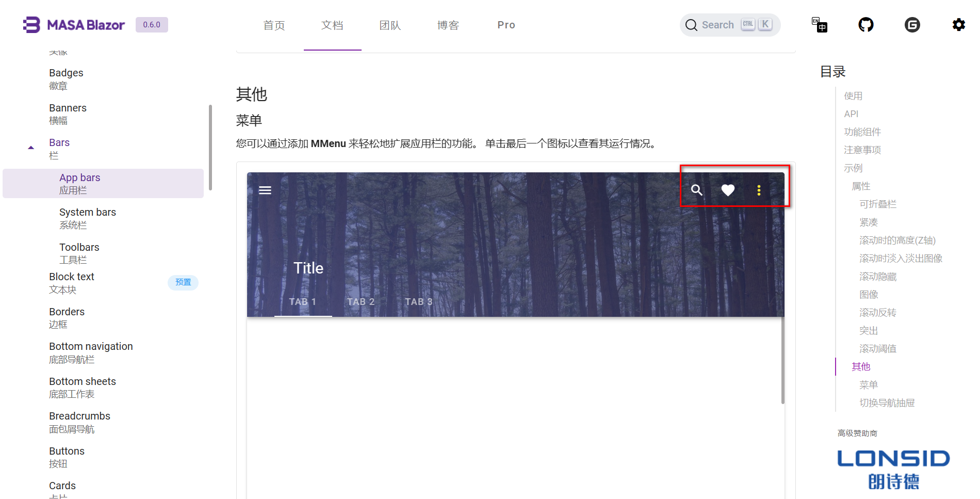
Task: Select the 文档 navigation item
Action: point(332,25)
